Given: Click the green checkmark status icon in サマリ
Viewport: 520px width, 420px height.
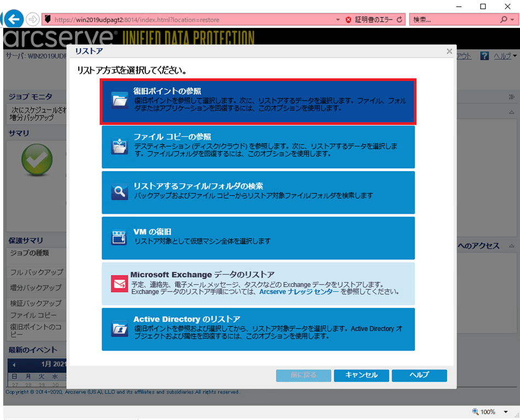Looking at the screenshot, I should [37, 160].
